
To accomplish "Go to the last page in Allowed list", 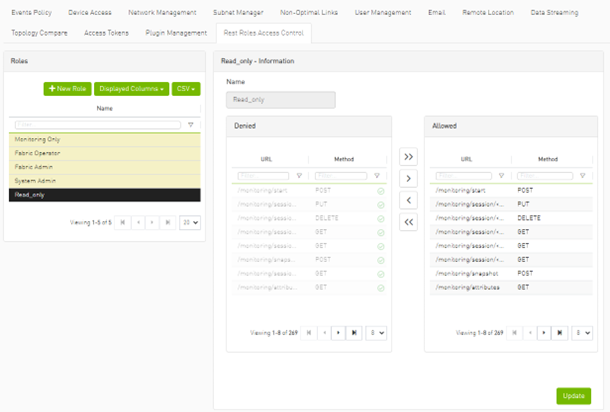I will [558, 333].
